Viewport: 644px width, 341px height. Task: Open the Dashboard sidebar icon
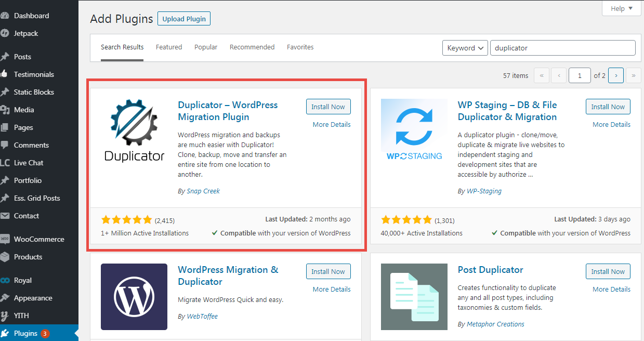tap(4, 16)
